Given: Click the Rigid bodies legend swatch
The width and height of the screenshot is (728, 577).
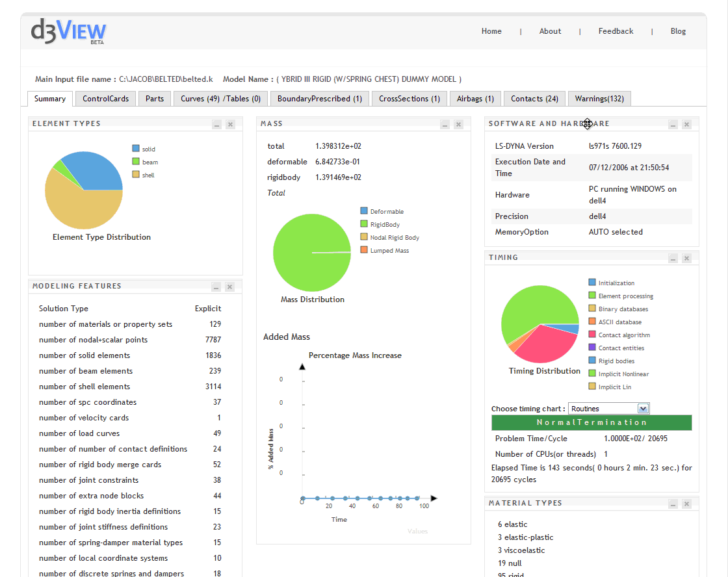Looking at the screenshot, I should pos(592,360).
